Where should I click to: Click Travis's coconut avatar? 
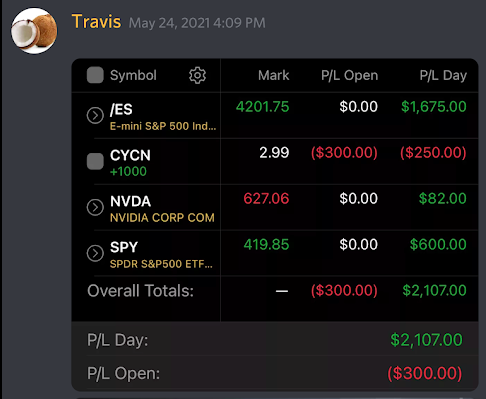coord(34,31)
